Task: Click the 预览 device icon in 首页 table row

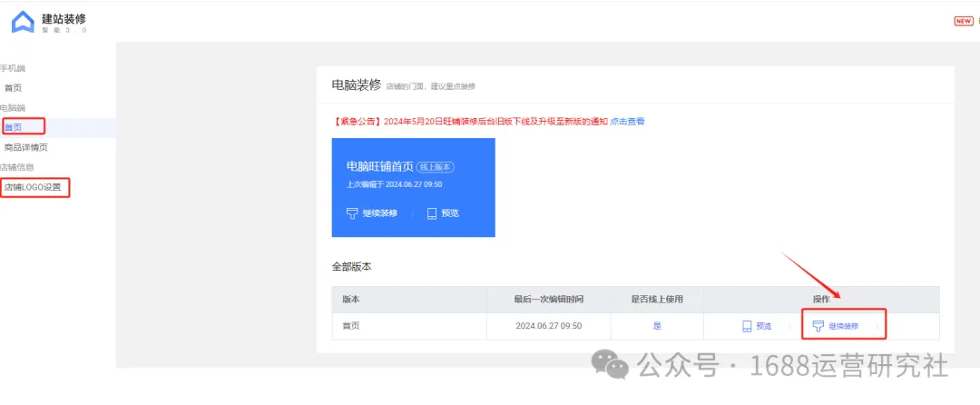Action: [746, 326]
